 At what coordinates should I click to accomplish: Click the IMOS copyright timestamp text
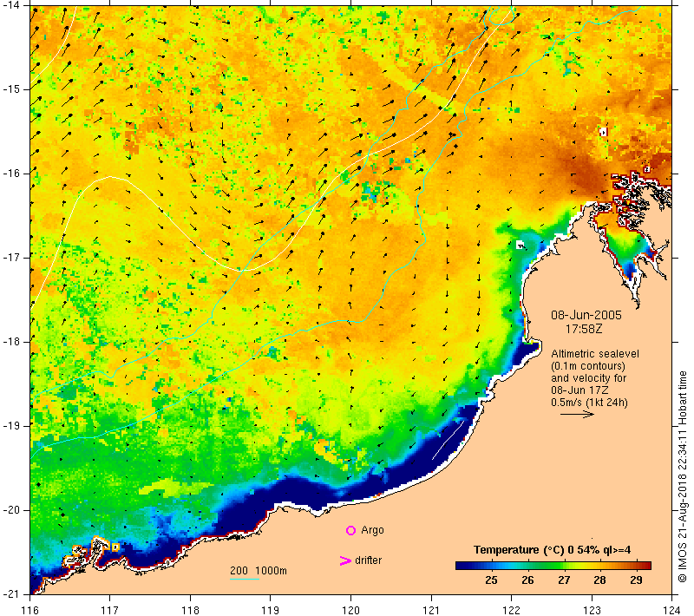click(x=683, y=477)
